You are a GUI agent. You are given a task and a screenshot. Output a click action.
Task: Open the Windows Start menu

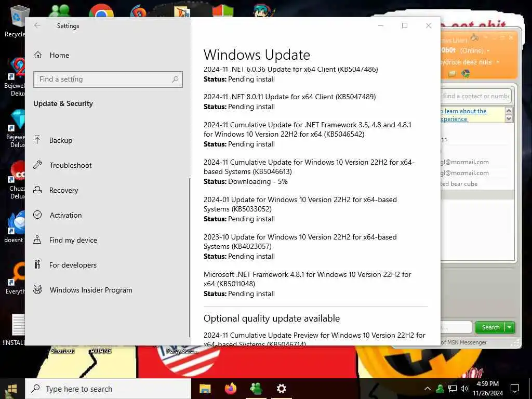(x=12, y=389)
